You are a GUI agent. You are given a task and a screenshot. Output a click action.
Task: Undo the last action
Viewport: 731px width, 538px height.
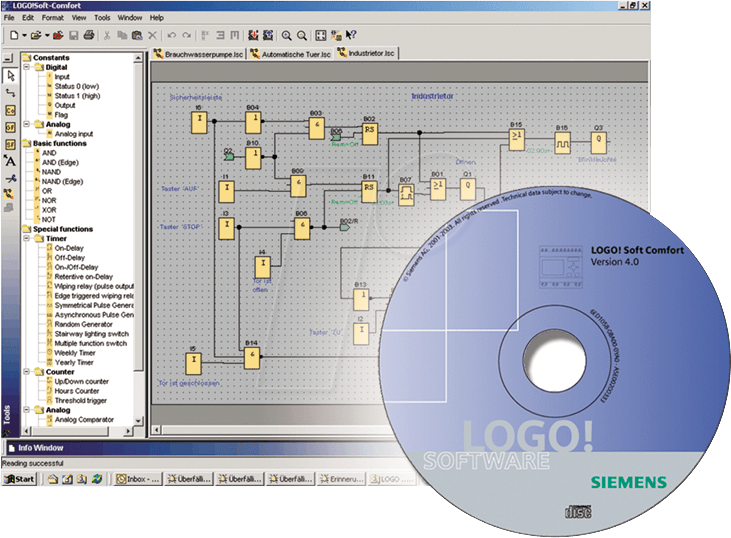coord(172,35)
